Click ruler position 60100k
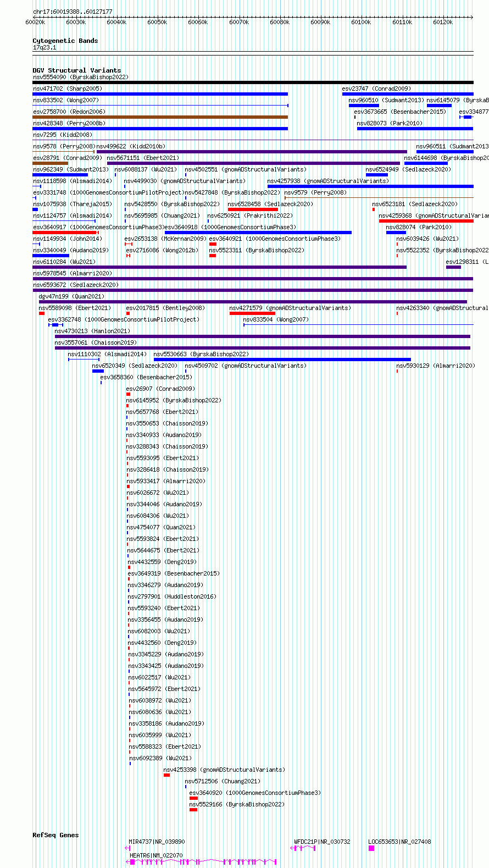 (x=361, y=22)
